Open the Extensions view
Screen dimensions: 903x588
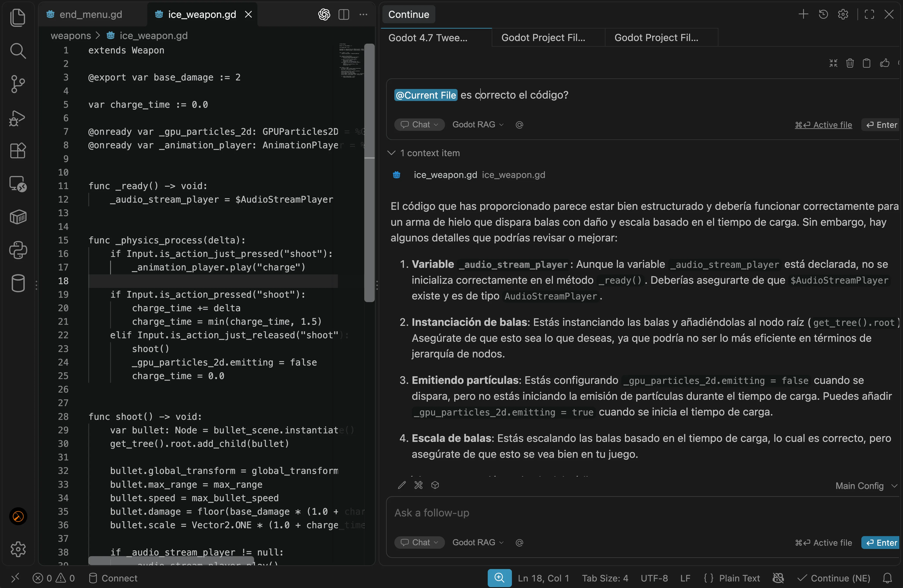[17, 151]
